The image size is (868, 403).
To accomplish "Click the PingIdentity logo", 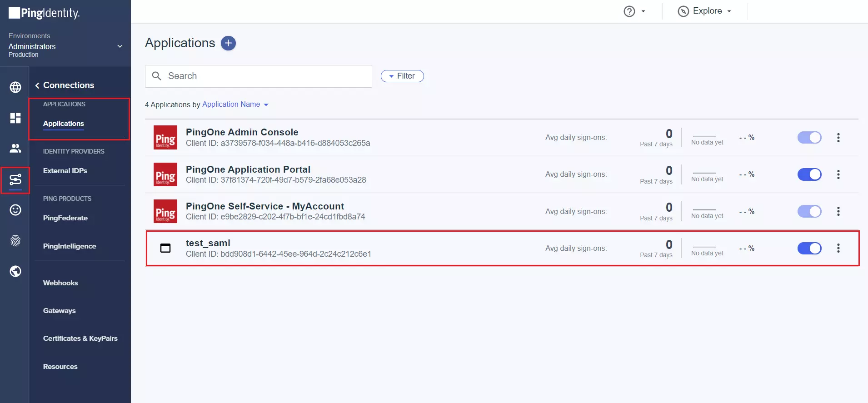I will [44, 13].
